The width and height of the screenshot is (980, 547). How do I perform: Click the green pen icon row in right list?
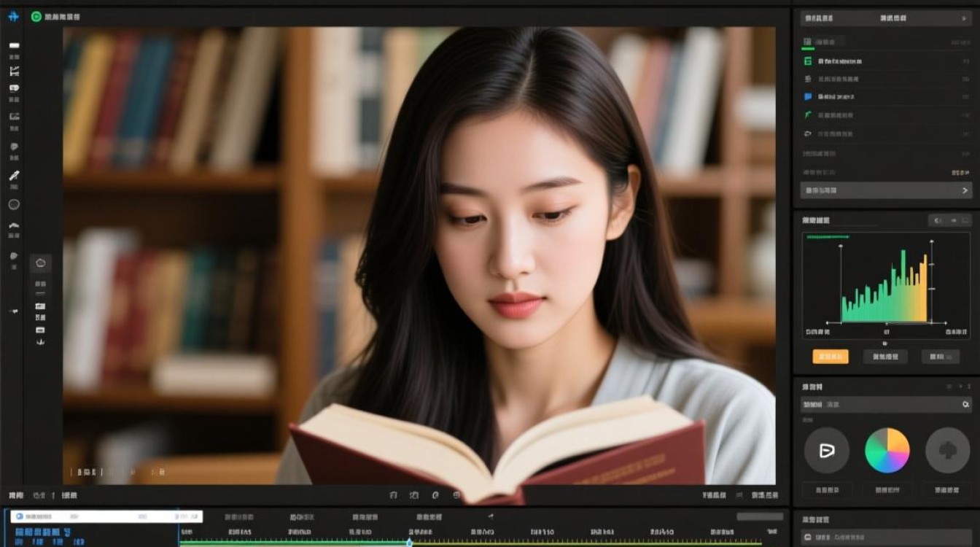886,115
